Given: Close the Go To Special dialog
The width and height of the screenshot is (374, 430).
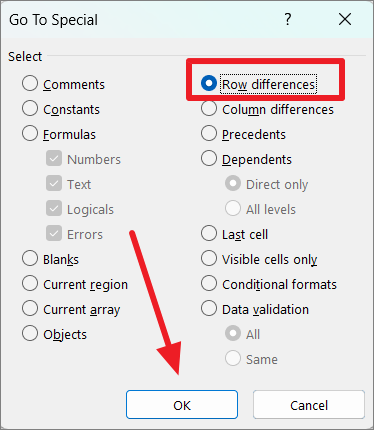Looking at the screenshot, I should tap(345, 19).
